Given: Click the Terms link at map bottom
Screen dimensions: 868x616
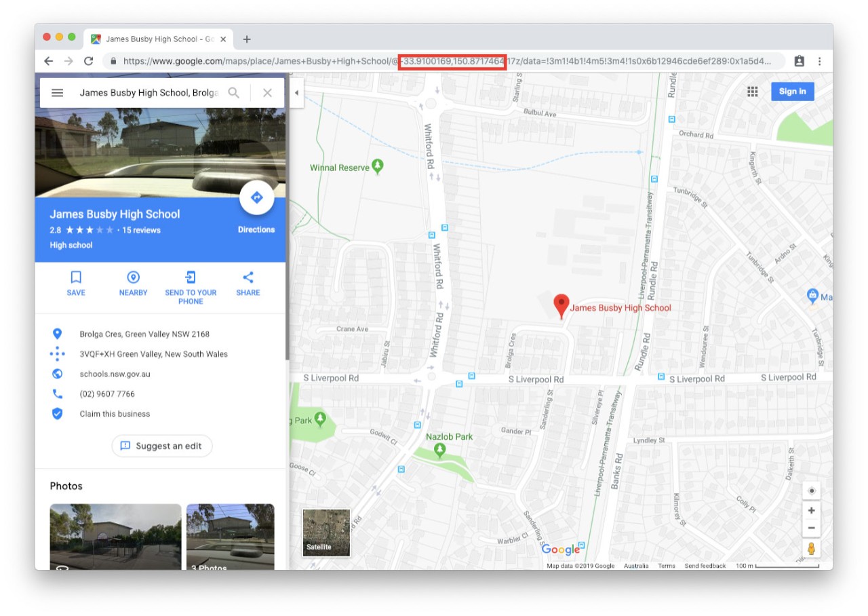Looking at the screenshot, I should pos(667,566).
